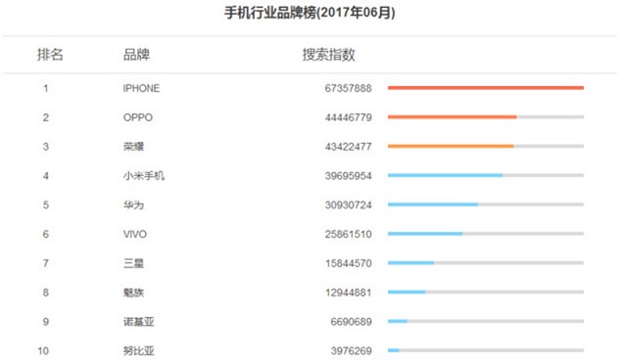627x364 pixels.
Task: Select the 三星 brand entry
Action: [x=133, y=263]
